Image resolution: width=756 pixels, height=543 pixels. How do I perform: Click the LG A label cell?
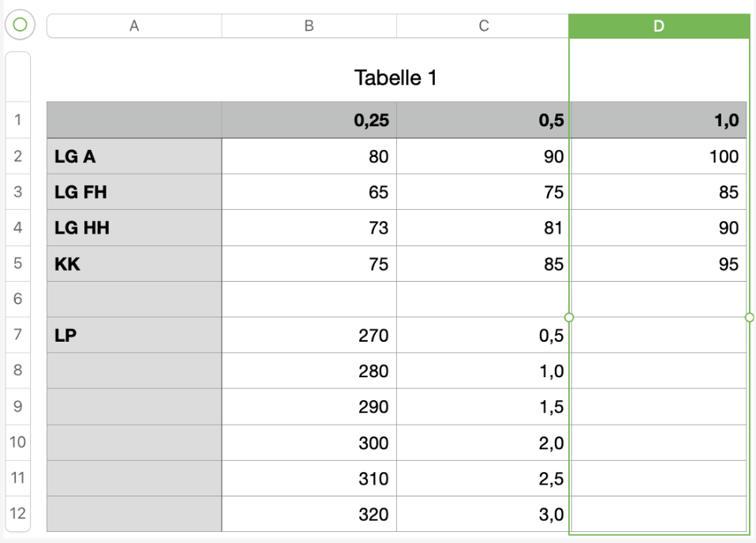pos(134,156)
